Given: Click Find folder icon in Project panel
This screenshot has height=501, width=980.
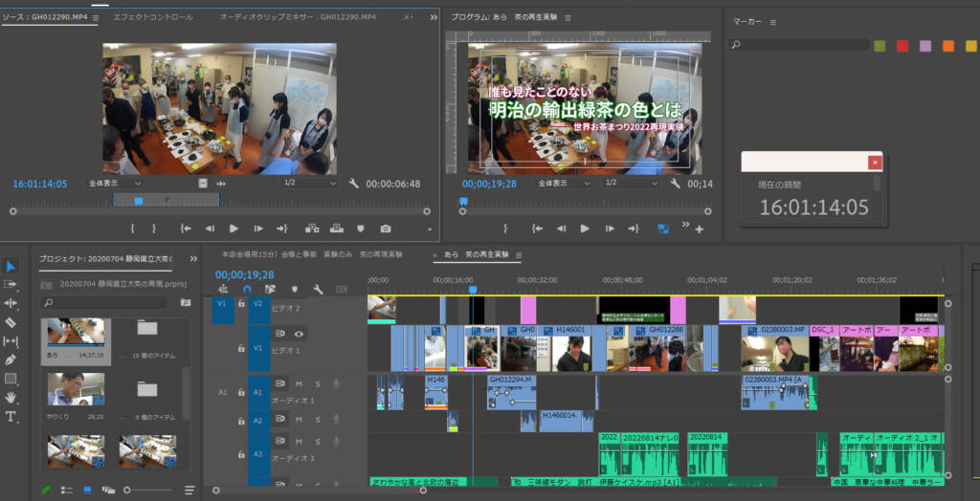Looking at the screenshot, I should (x=186, y=303).
